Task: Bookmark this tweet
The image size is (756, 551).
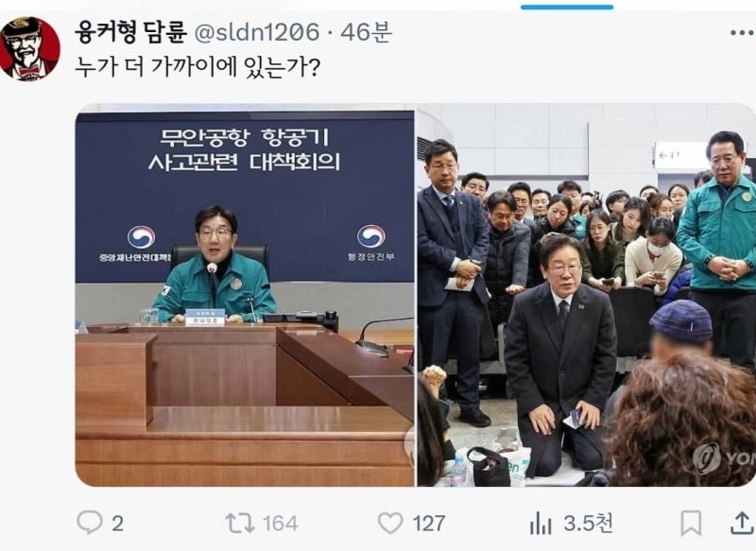Action: (691, 524)
